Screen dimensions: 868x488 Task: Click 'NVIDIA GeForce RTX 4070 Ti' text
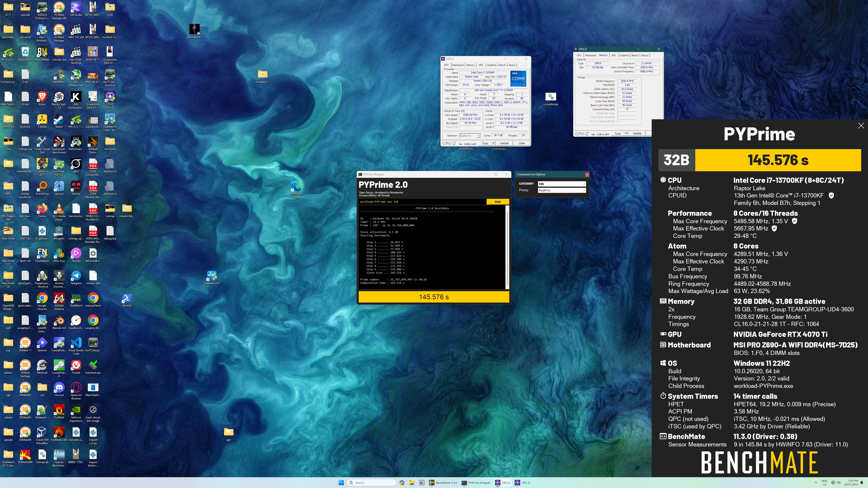pos(780,334)
